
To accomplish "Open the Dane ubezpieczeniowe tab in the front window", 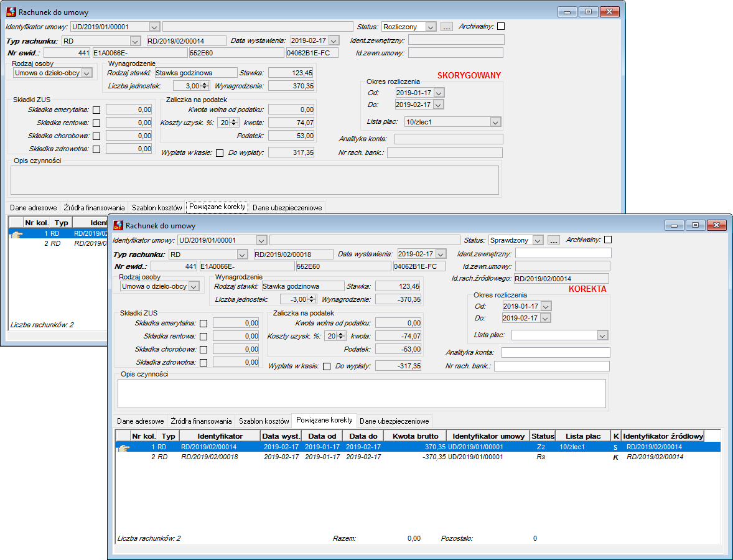I will tap(394, 421).
